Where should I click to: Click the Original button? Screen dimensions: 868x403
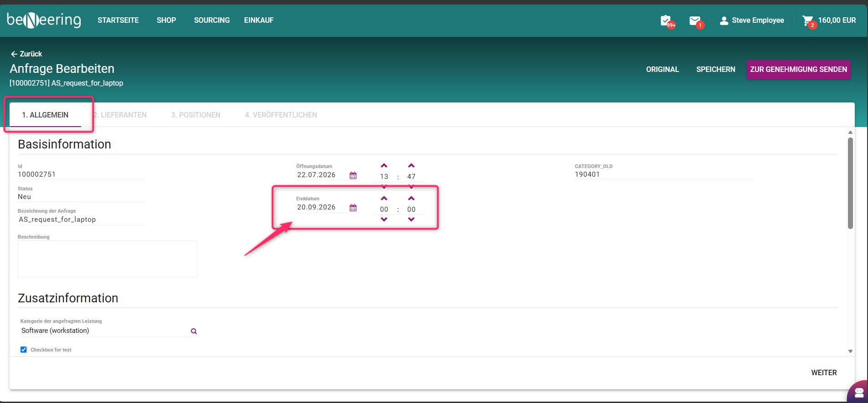(662, 69)
